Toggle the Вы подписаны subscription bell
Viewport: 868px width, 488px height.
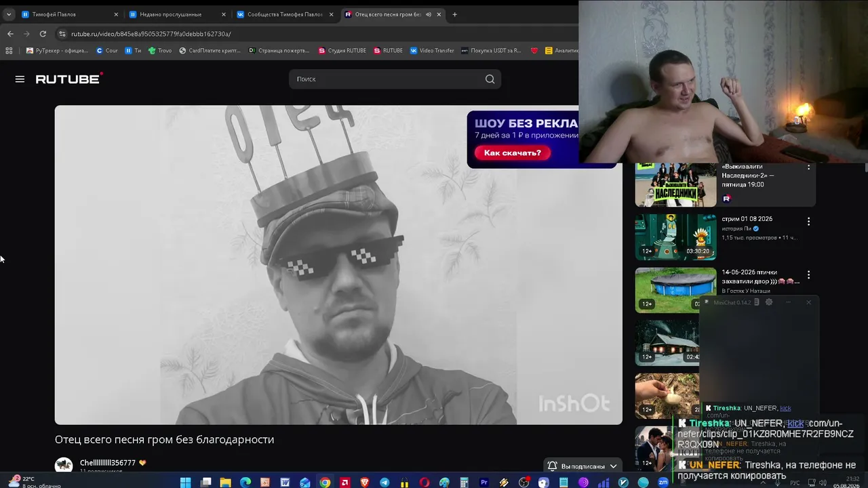tap(553, 466)
